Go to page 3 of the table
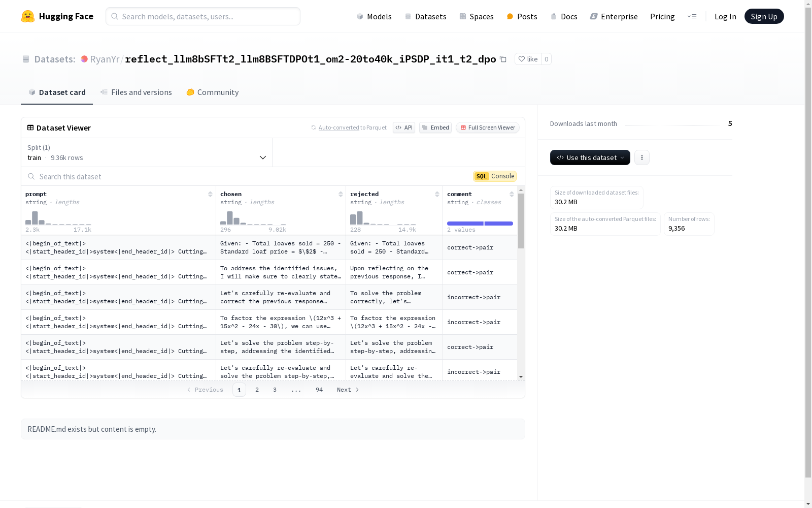The image size is (812, 508). coord(275,390)
